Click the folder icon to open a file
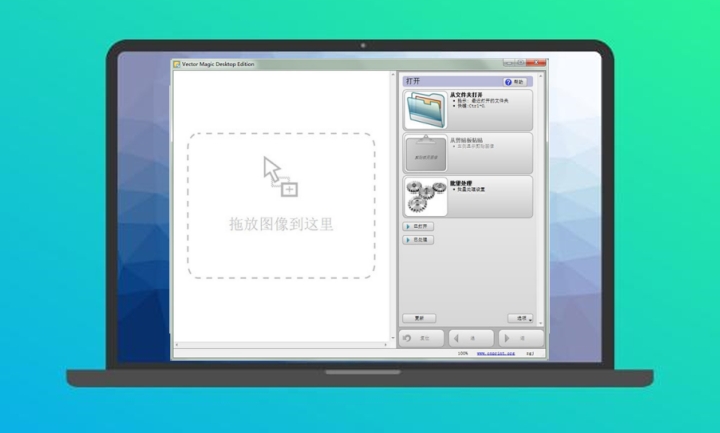 [426, 110]
